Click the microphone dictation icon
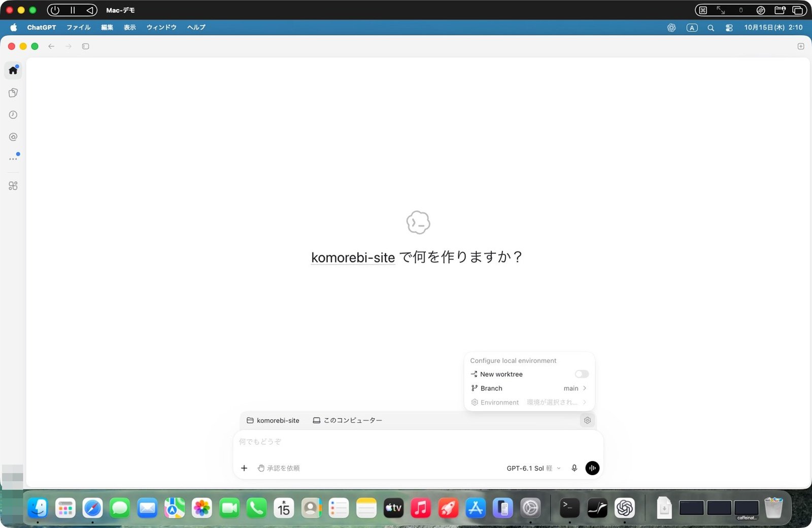 point(574,468)
